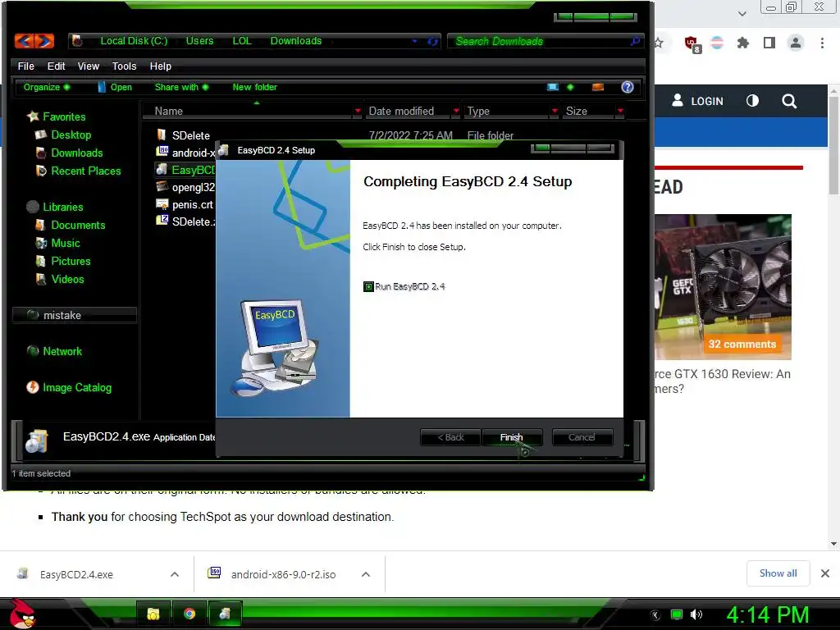
Task: Select Favorites in the navigation pane
Action: (x=64, y=116)
